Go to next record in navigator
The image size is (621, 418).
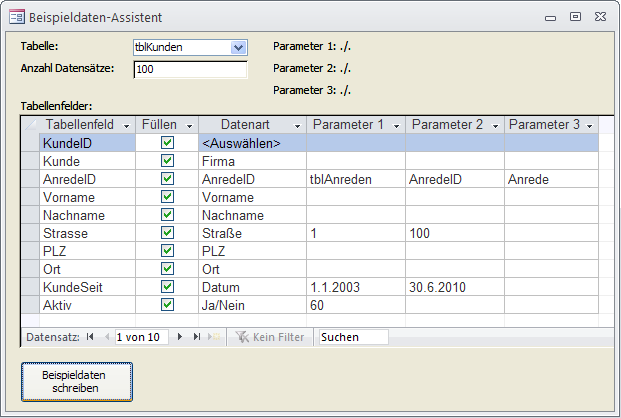[181, 337]
